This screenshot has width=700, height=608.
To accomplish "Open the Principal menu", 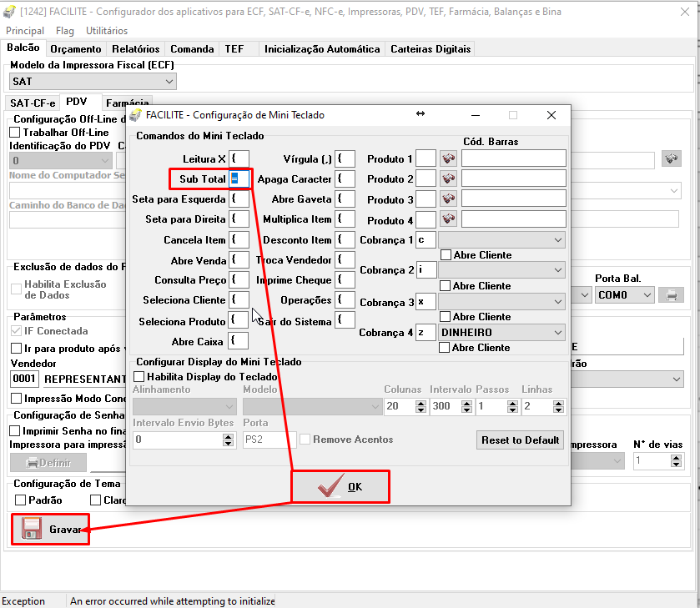I will [x=25, y=30].
